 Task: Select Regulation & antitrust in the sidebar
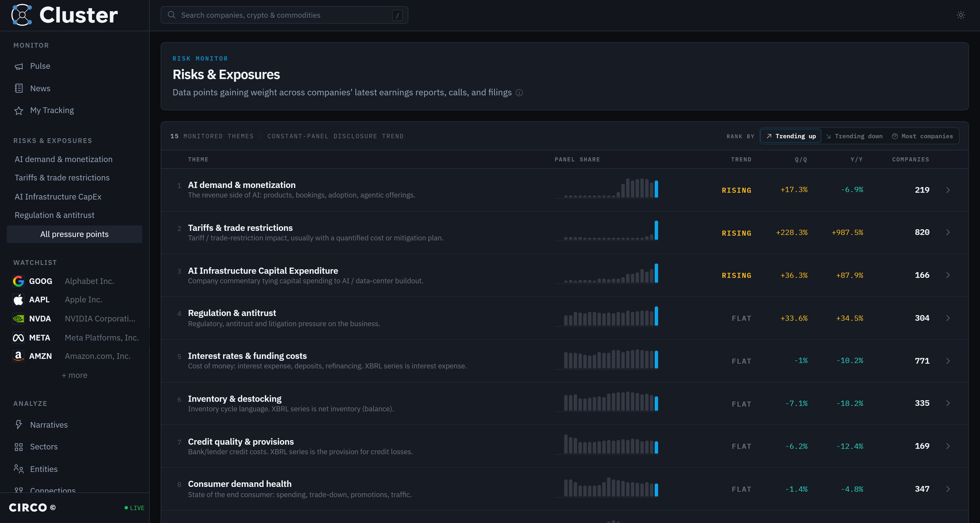(54, 215)
